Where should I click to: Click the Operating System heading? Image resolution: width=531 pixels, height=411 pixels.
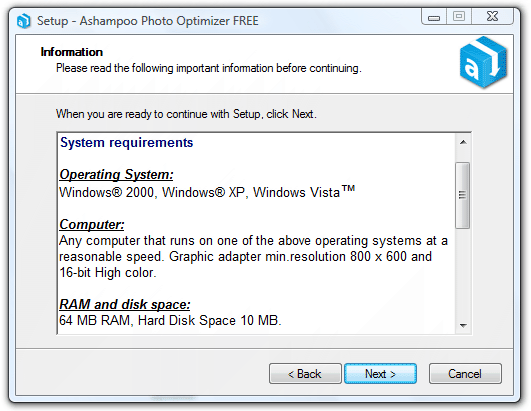coord(116,175)
